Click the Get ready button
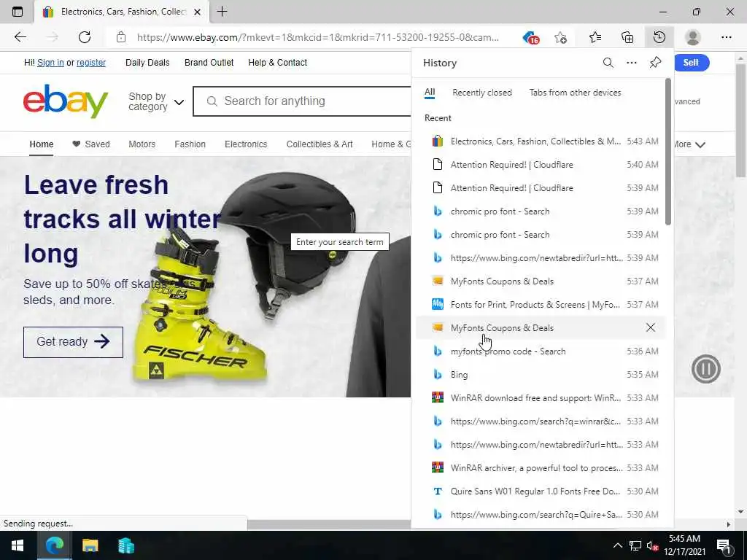Screen dimensions: 747x560 tap(74, 342)
